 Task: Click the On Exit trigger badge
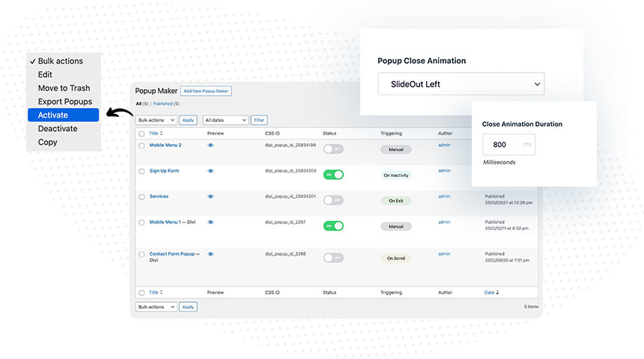396,201
